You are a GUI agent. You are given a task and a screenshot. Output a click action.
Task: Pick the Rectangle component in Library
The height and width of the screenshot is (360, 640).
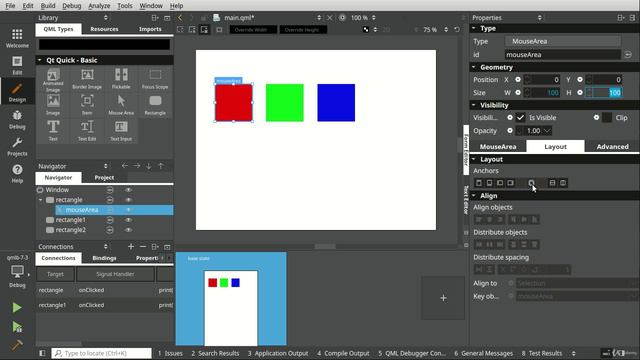155,105
